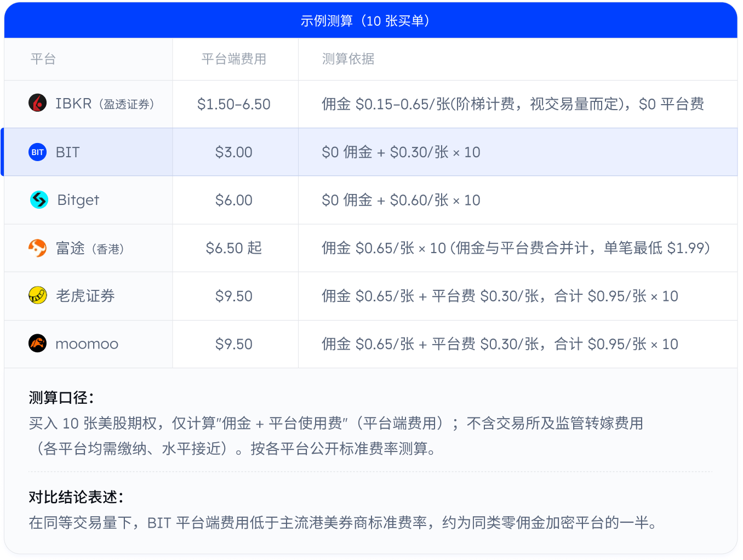Click the blue BIT logo icon

coord(38,152)
